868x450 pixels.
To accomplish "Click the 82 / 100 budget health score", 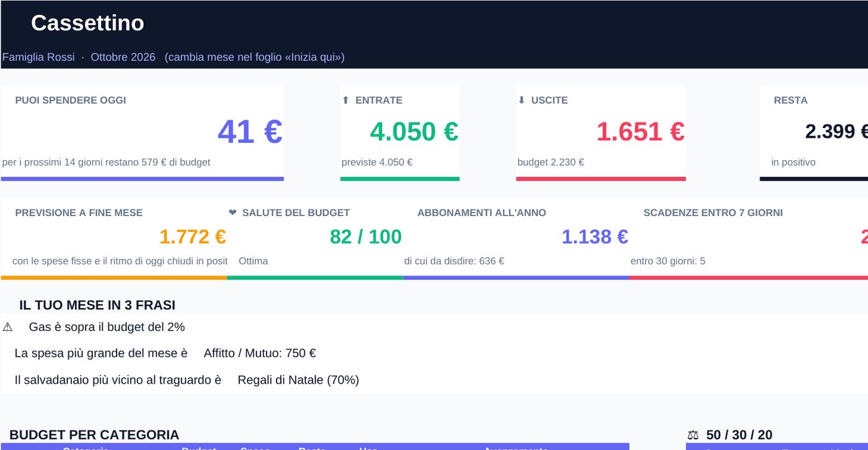I will (x=366, y=236).
